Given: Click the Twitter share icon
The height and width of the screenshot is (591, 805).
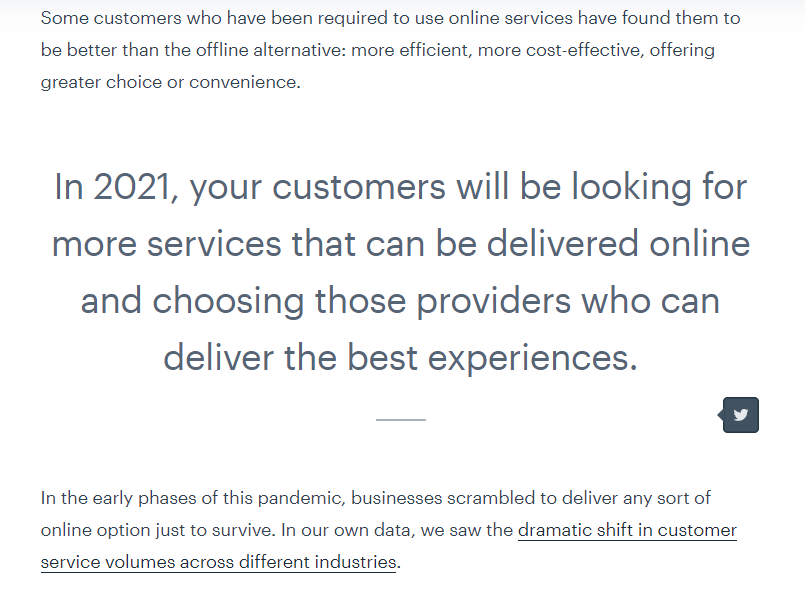Looking at the screenshot, I should [741, 415].
